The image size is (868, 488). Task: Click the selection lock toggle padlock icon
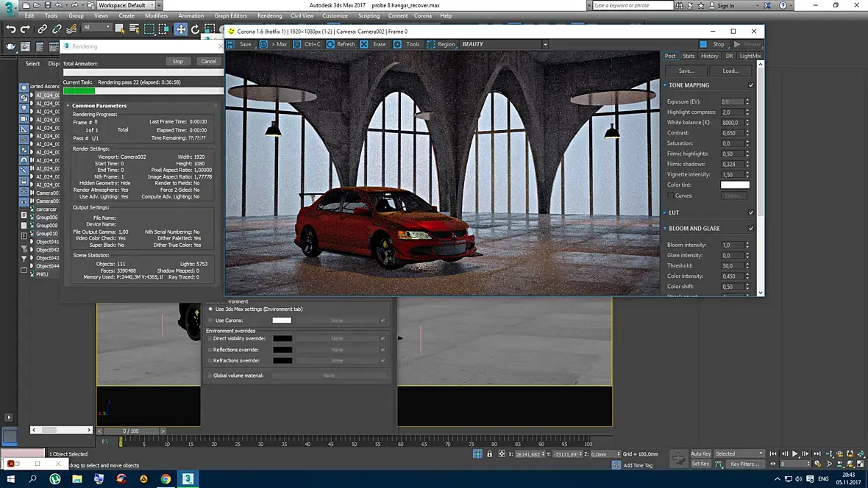coord(489,454)
